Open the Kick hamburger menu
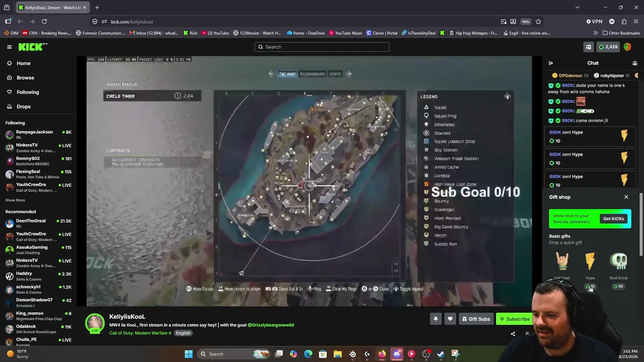644x362 pixels. [9, 47]
